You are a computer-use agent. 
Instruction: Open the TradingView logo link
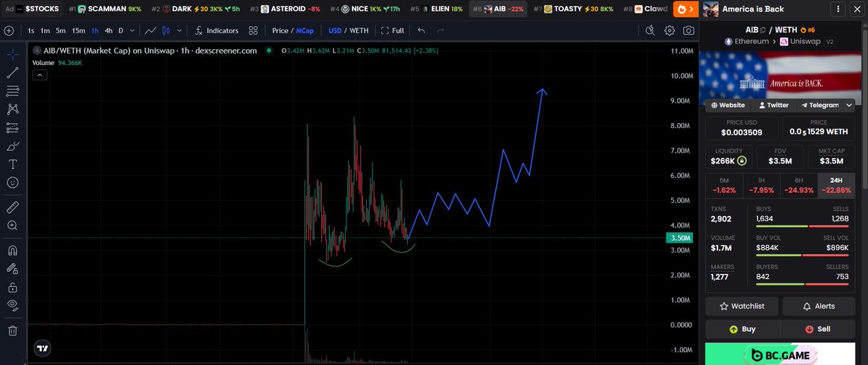click(x=43, y=348)
